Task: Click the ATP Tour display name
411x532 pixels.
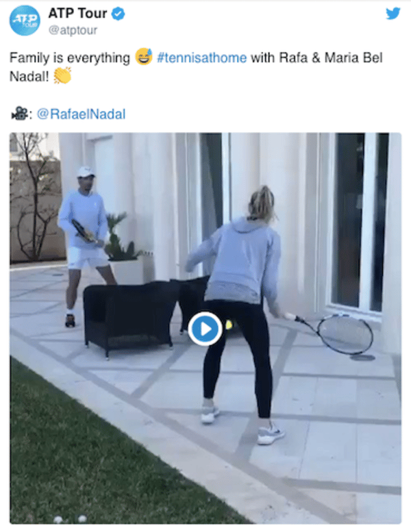Action: pyautogui.click(x=77, y=14)
